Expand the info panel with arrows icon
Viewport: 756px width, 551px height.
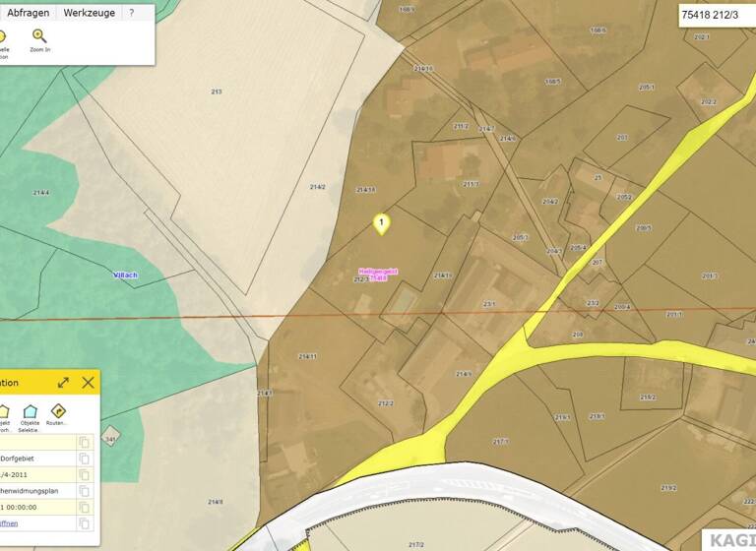63,383
